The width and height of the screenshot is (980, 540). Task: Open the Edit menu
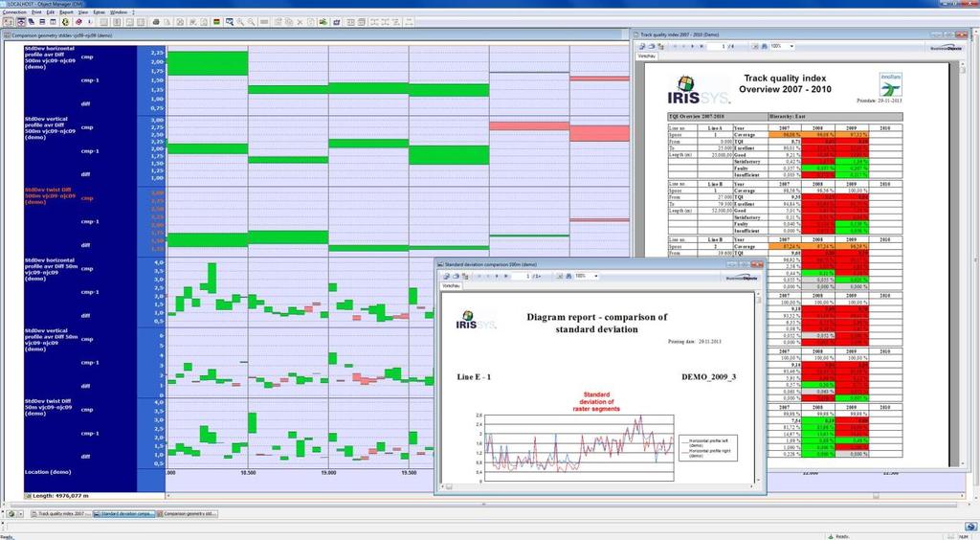point(51,11)
